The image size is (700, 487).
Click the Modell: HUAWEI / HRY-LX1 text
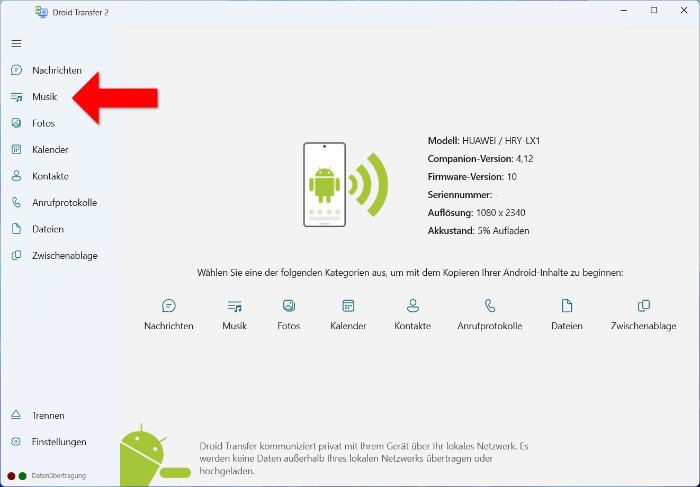coord(483,141)
